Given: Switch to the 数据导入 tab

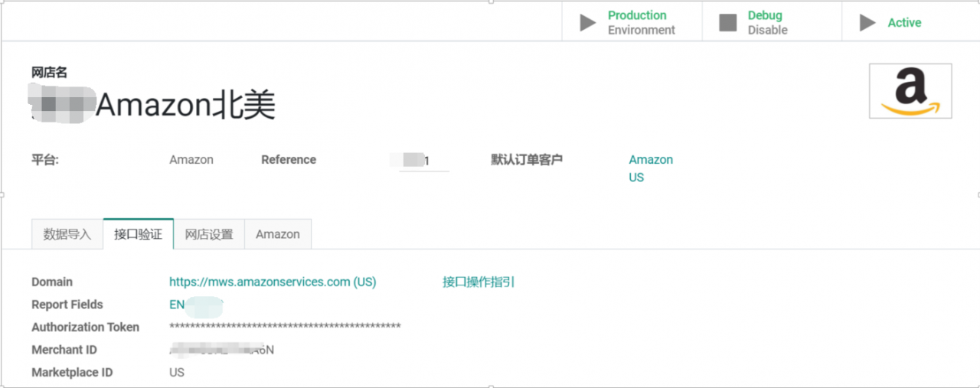Looking at the screenshot, I should pos(67,234).
